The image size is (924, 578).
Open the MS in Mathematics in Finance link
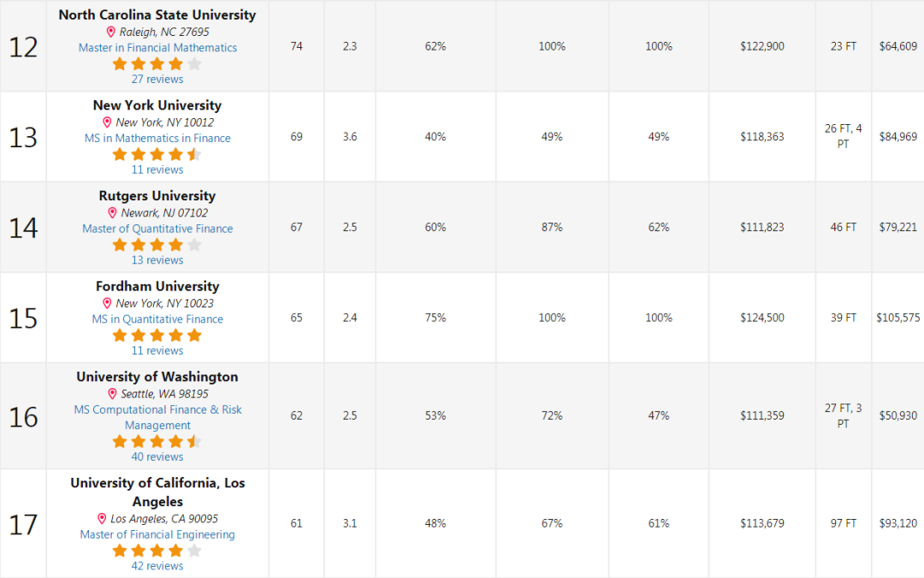[158, 138]
